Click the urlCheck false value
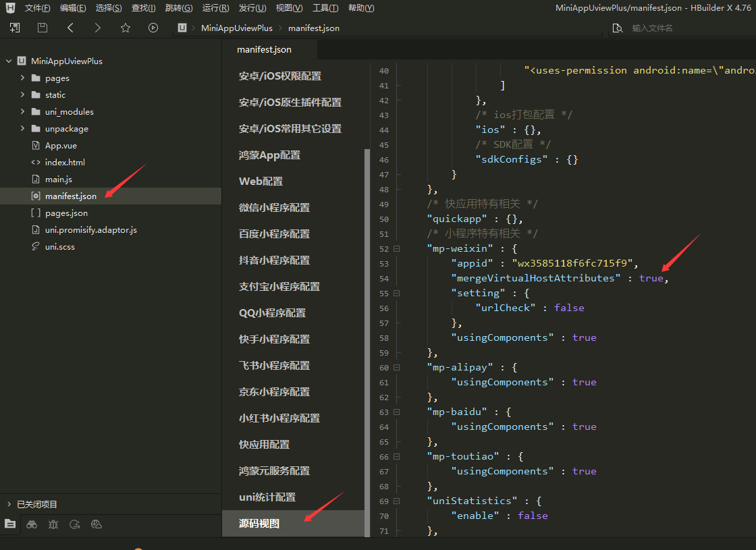The width and height of the screenshot is (756, 550). coord(569,308)
